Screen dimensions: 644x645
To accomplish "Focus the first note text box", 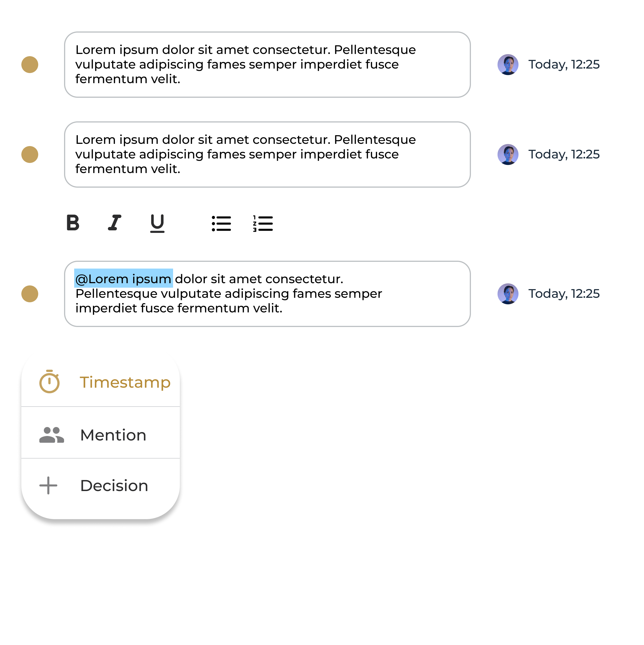I will pos(267,64).
